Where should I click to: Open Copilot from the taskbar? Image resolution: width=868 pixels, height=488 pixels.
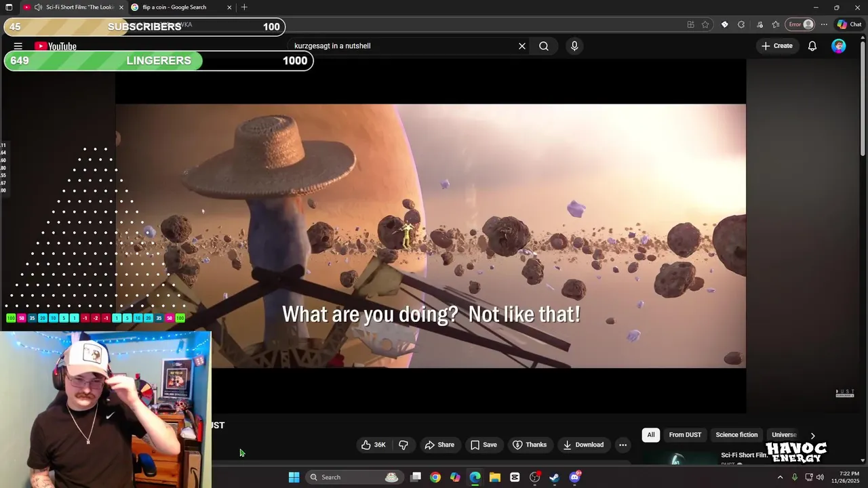(x=455, y=477)
